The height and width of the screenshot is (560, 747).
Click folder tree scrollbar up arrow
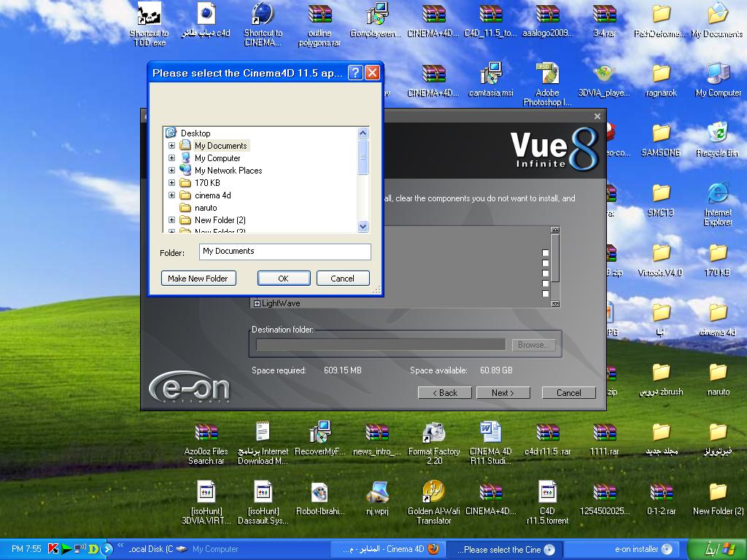pyautogui.click(x=363, y=133)
